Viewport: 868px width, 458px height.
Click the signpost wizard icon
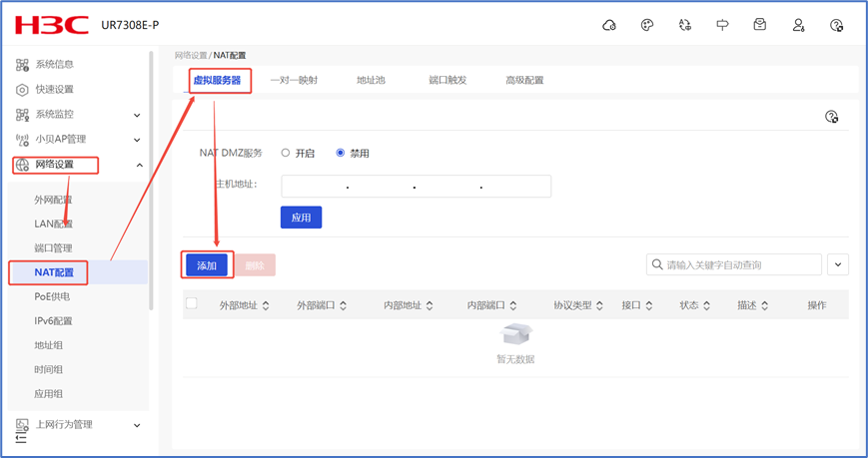[x=722, y=25]
